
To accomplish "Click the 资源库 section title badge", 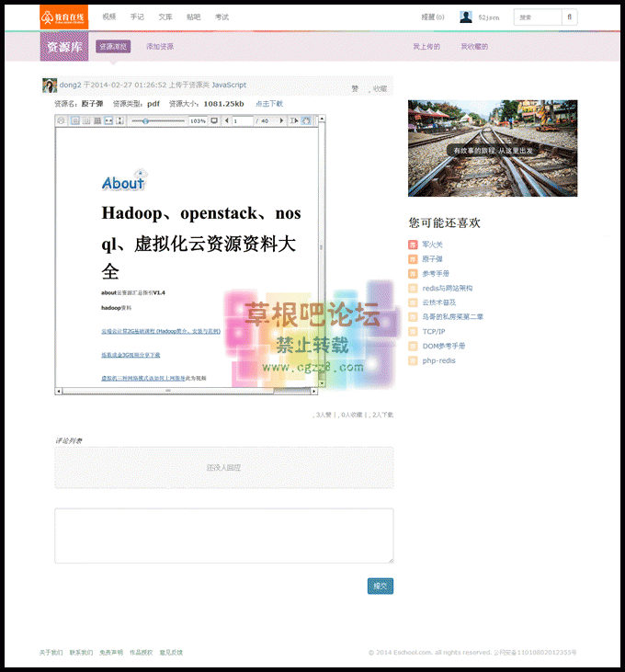I will pyautogui.click(x=64, y=46).
